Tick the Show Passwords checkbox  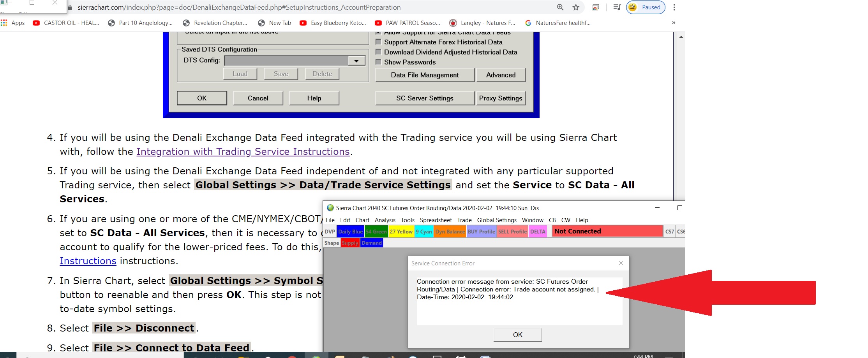378,62
